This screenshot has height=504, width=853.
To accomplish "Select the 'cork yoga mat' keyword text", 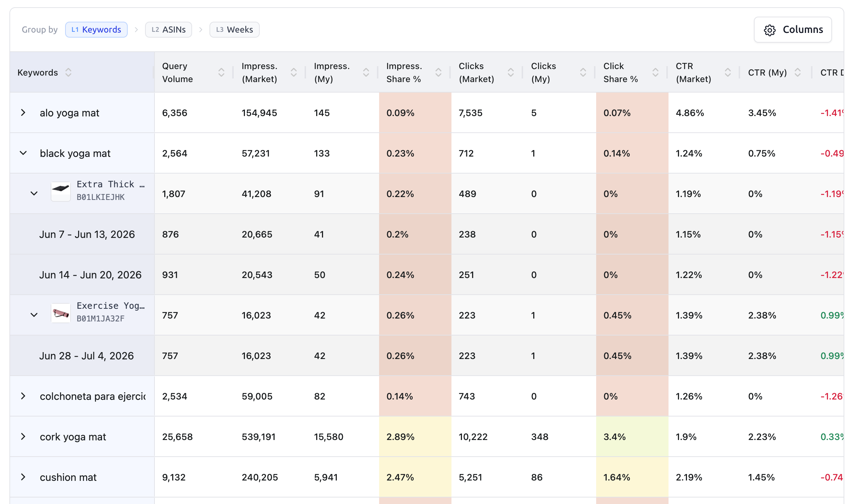I will [73, 437].
